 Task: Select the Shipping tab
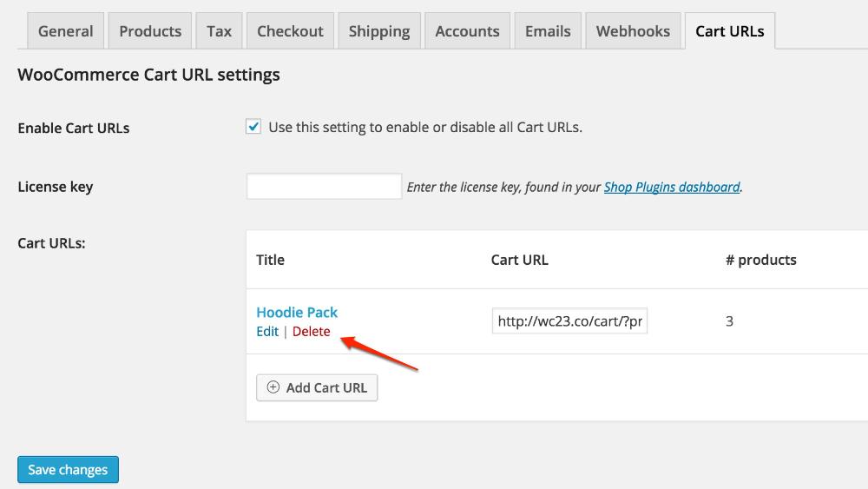379,31
